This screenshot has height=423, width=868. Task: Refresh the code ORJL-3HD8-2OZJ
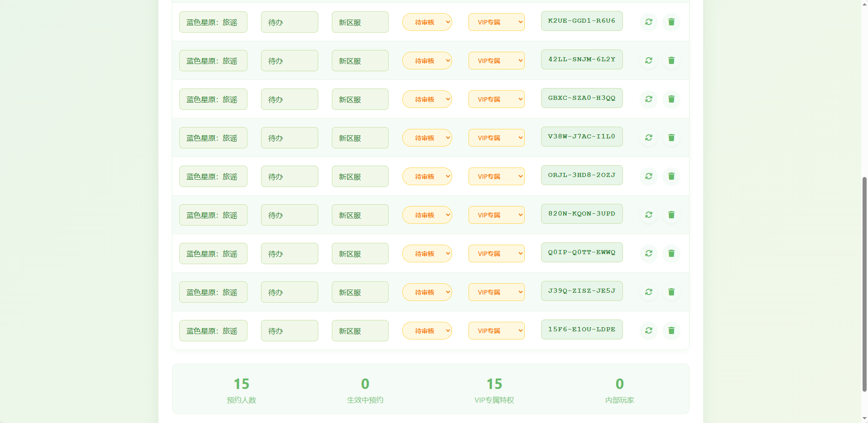click(x=648, y=176)
